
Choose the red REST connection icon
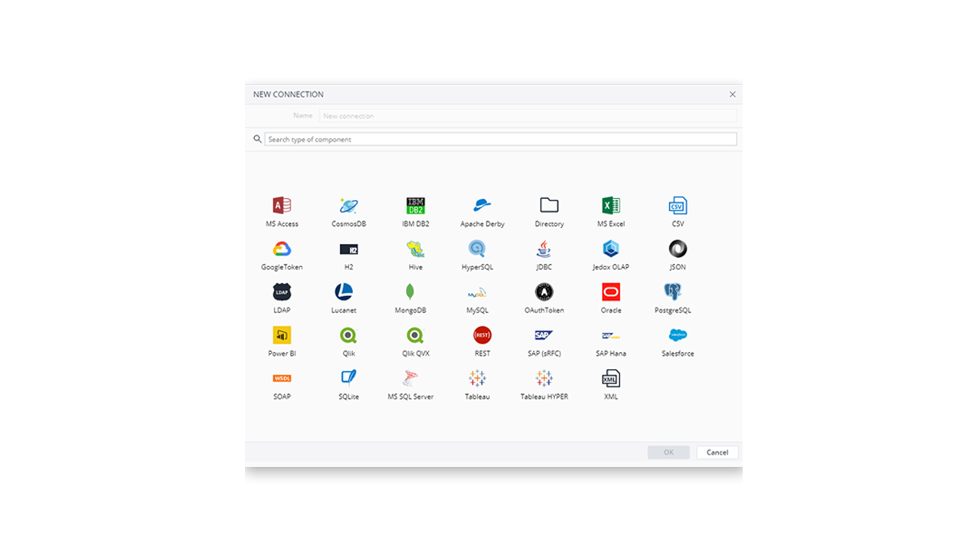coord(482,335)
